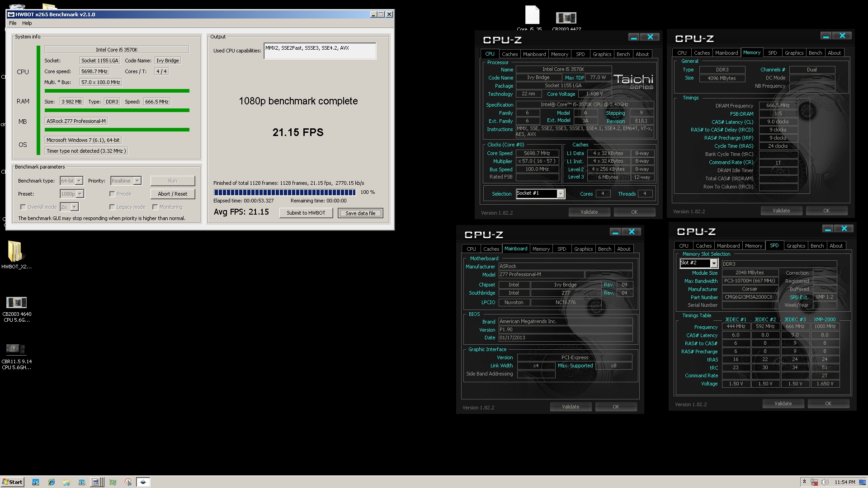Open the Benchmark type 64-bit dropdown
The width and height of the screenshot is (868, 488).
pyautogui.click(x=71, y=181)
